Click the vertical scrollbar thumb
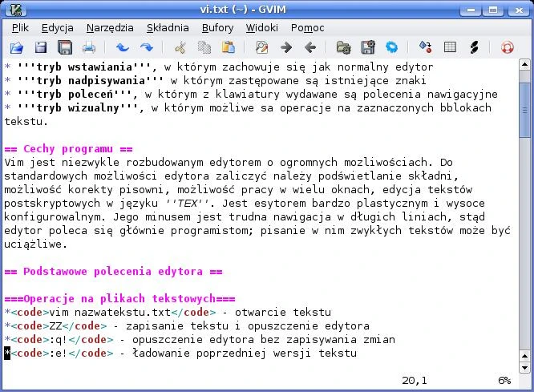534x392 pixels. pos(524,110)
